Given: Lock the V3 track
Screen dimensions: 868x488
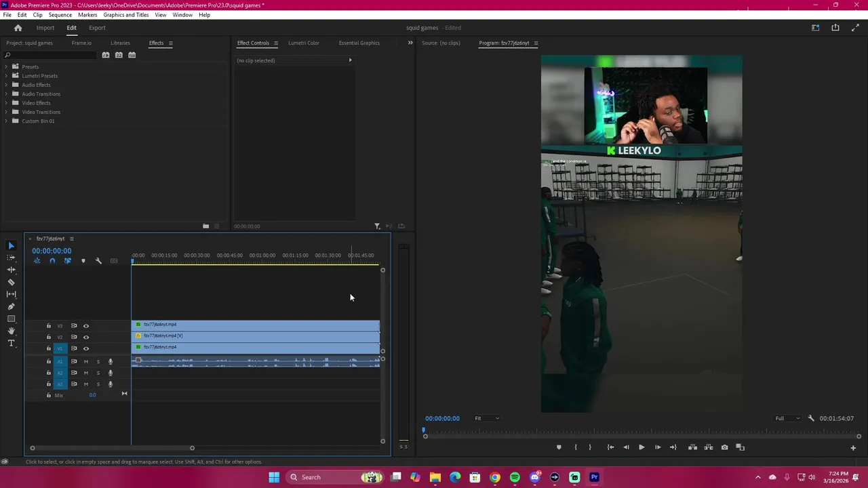Looking at the screenshot, I should click(48, 326).
